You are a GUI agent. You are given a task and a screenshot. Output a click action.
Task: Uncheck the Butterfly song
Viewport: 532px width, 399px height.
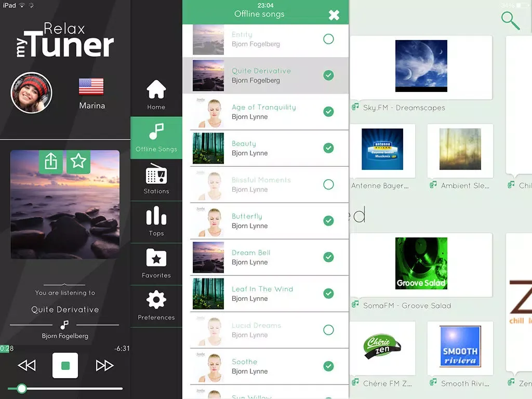click(328, 221)
